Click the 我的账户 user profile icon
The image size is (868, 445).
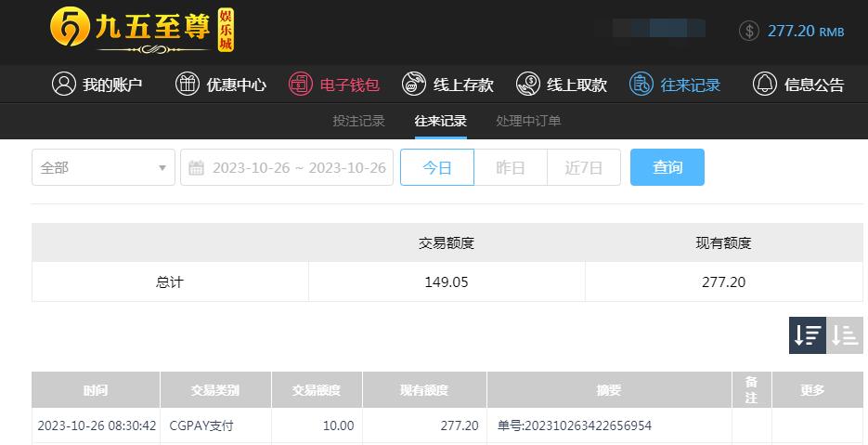pos(64,85)
